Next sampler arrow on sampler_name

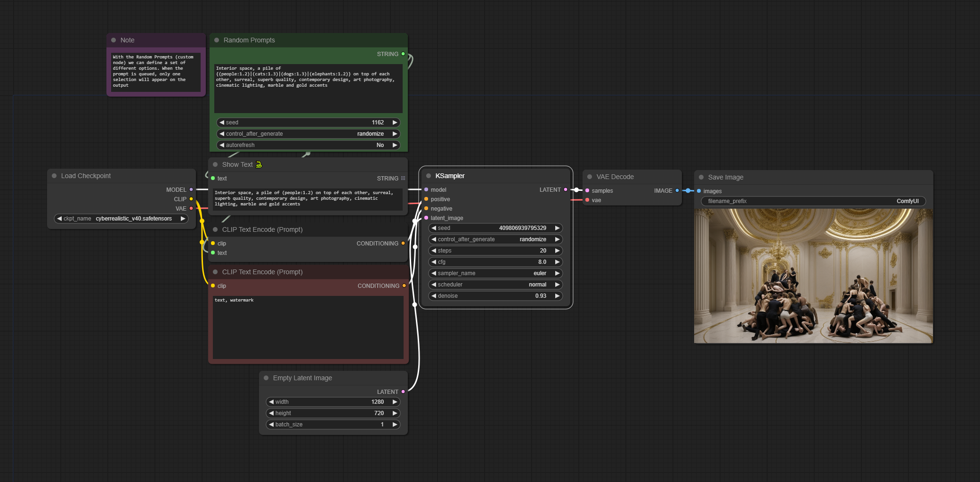(x=558, y=273)
